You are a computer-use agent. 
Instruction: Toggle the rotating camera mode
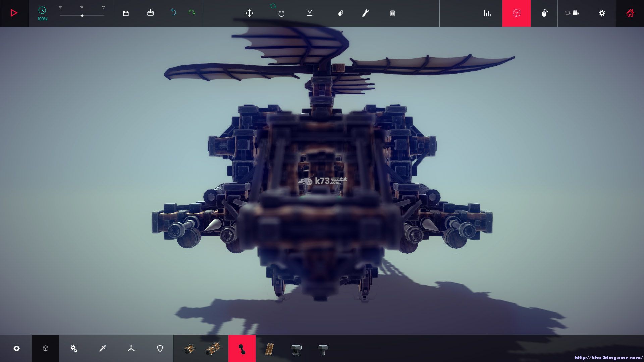click(x=572, y=13)
